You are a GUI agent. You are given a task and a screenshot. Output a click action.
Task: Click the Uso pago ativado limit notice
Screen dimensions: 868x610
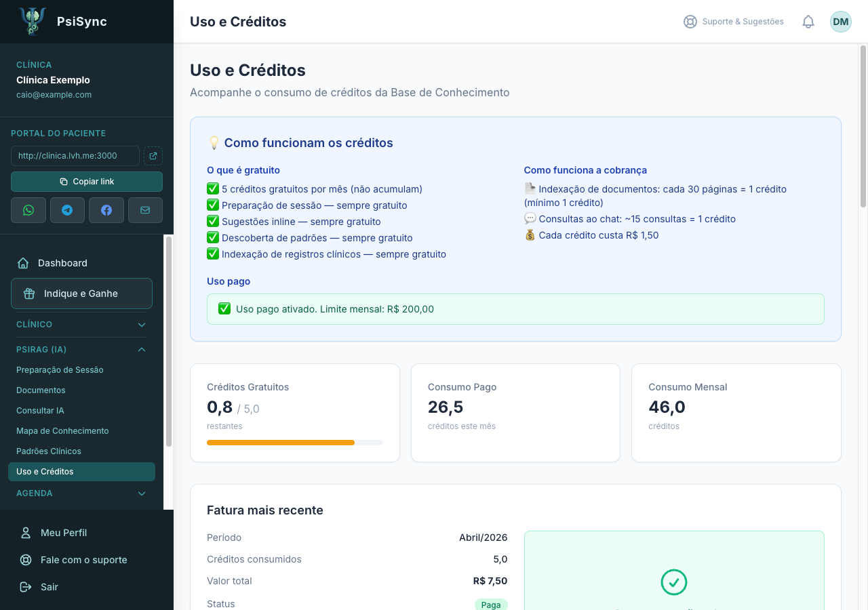pyautogui.click(x=515, y=309)
